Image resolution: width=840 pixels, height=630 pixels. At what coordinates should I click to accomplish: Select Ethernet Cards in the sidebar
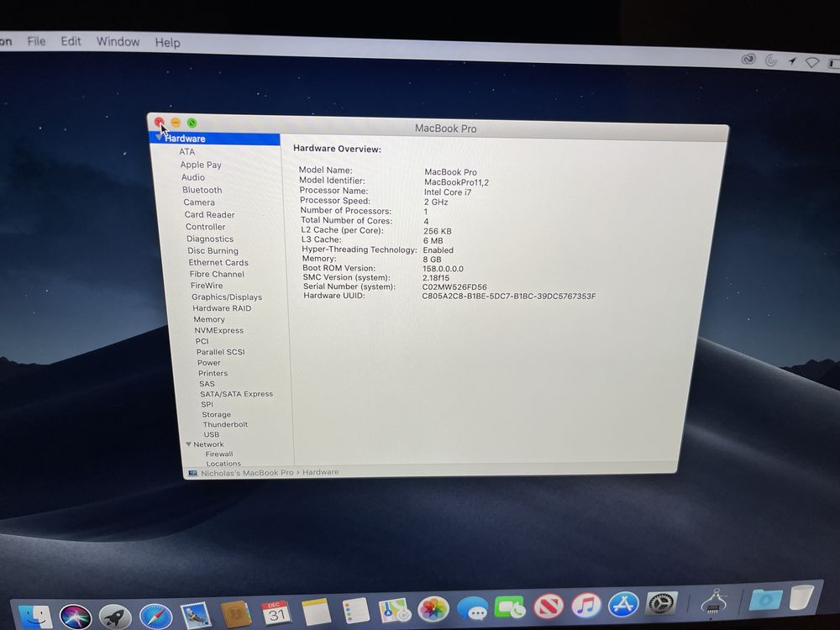click(x=218, y=262)
